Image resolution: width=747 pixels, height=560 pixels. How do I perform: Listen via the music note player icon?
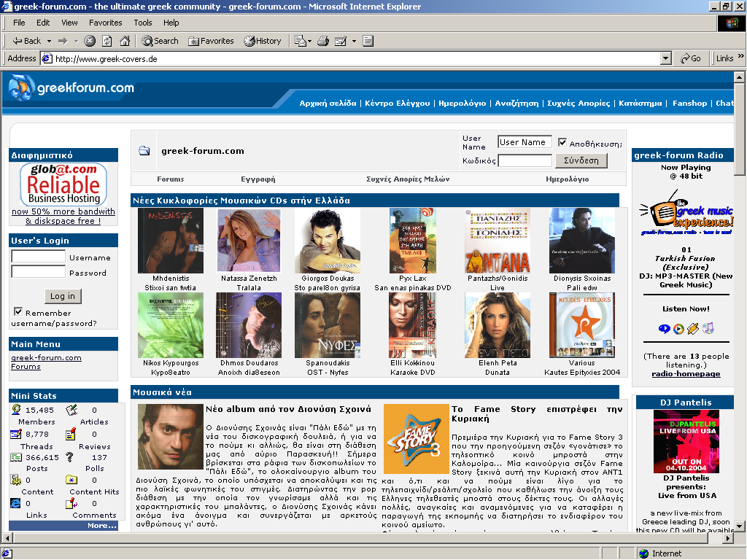click(708, 328)
